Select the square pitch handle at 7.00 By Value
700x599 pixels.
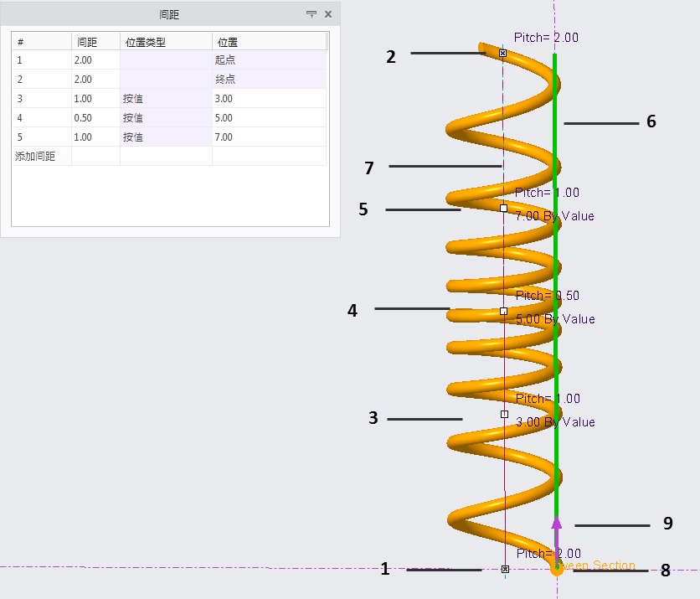(x=503, y=208)
